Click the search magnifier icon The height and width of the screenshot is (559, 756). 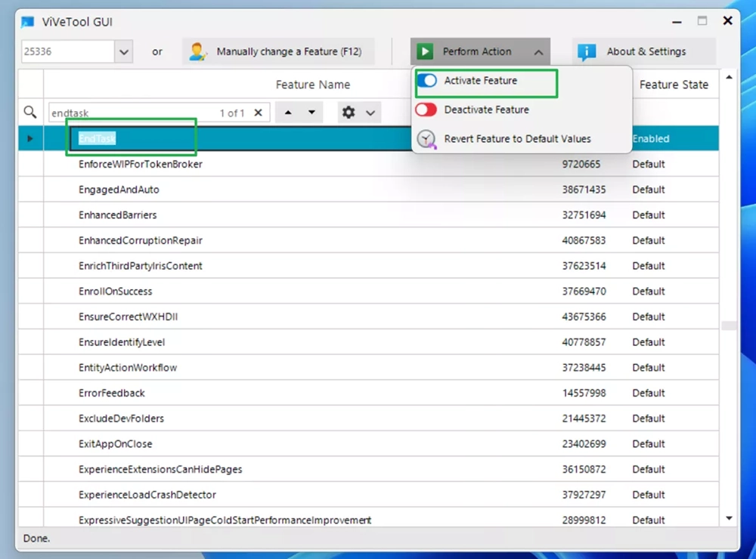pyautogui.click(x=30, y=113)
